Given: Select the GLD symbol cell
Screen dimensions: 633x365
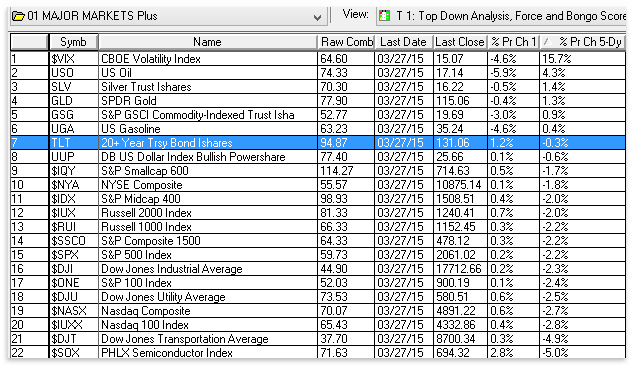Looking at the screenshot, I should point(73,101).
